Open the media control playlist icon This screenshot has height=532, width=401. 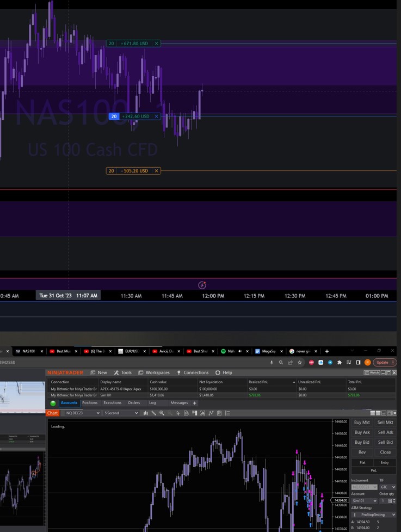(349, 362)
